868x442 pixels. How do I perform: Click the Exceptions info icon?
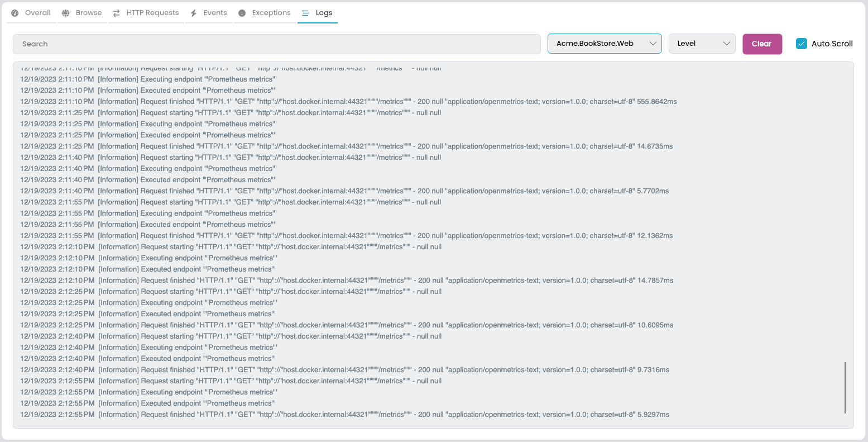coord(241,12)
